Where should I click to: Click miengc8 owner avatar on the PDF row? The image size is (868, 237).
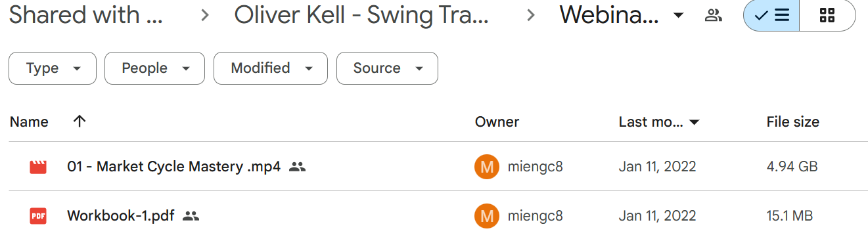click(487, 215)
